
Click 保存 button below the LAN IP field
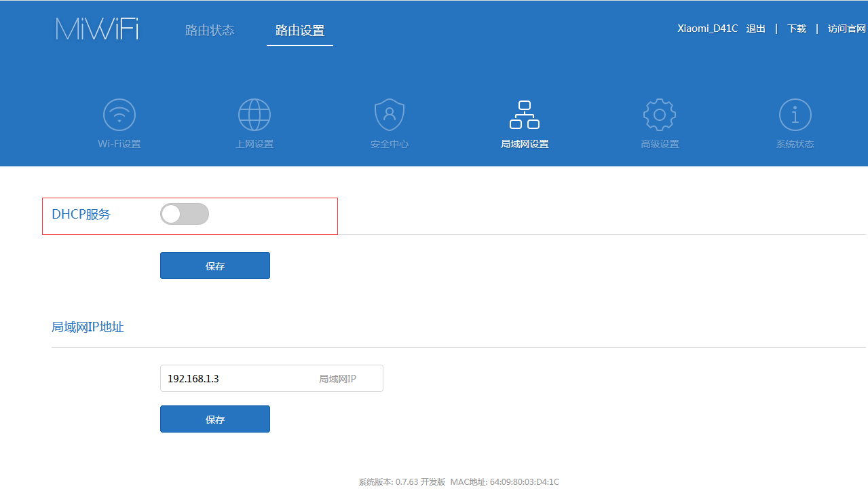pyautogui.click(x=215, y=419)
